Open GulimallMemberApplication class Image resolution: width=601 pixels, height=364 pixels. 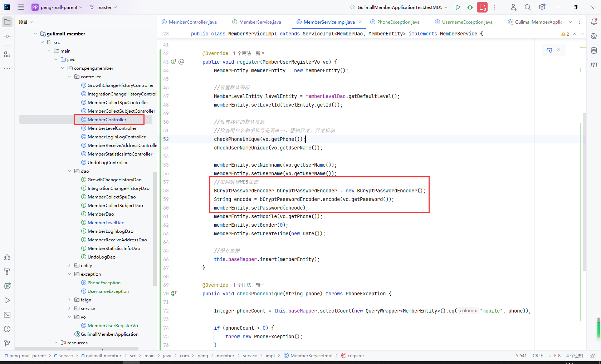pos(109,334)
